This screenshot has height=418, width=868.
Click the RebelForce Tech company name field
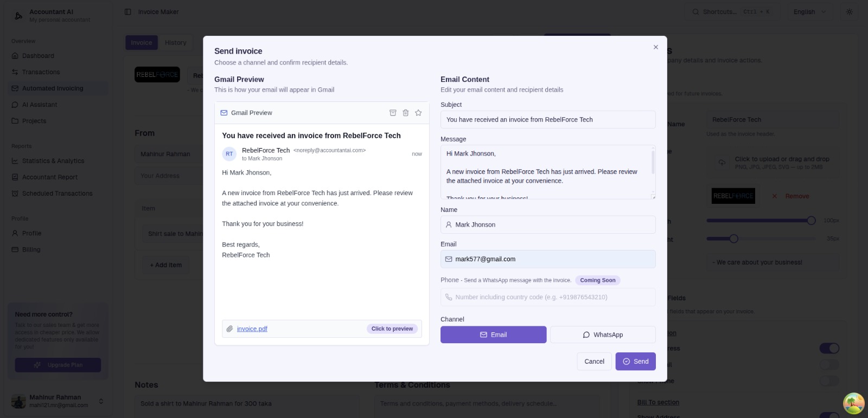[x=773, y=120]
